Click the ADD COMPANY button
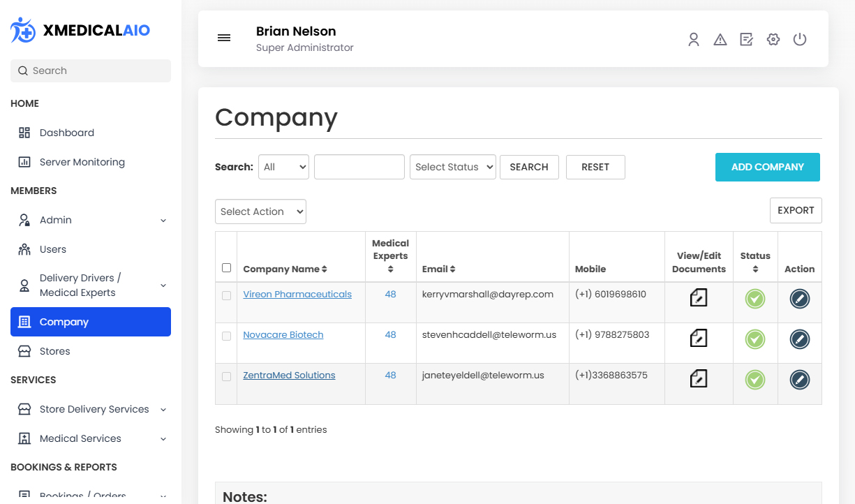 click(767, 167)
